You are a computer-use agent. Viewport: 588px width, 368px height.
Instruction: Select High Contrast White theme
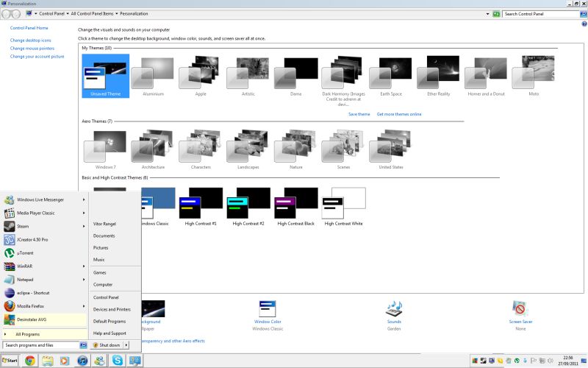[x=343, y=207]
